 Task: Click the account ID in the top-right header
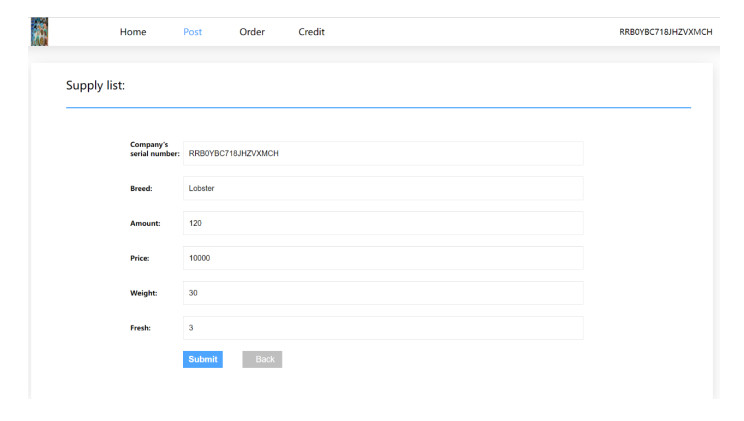(x=666, y=32)
